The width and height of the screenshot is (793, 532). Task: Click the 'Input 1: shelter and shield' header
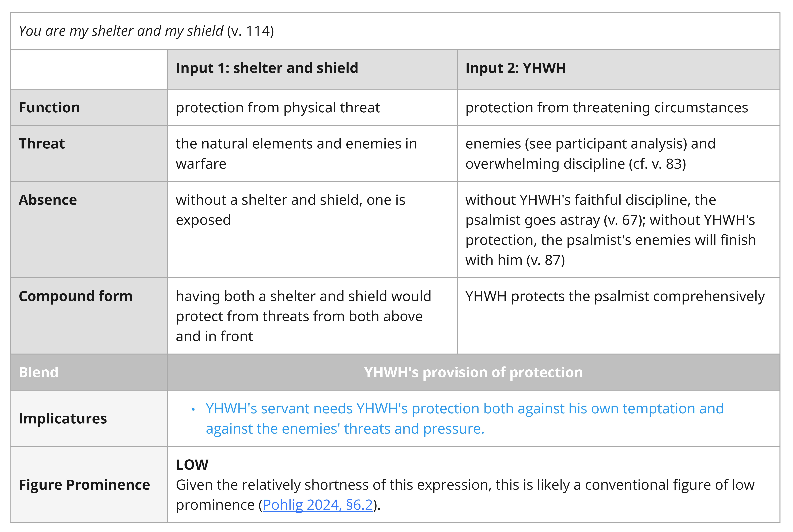click(x=267, y=68)
